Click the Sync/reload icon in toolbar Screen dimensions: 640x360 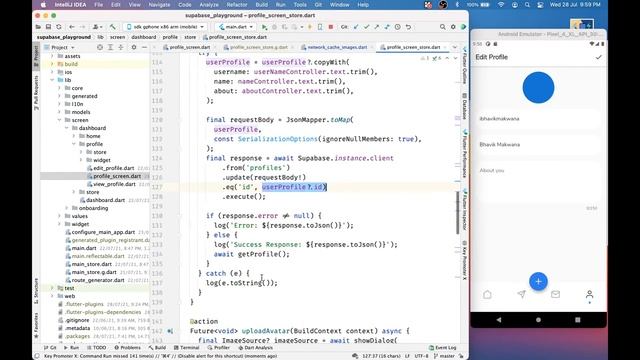click(x=59, y=27)
